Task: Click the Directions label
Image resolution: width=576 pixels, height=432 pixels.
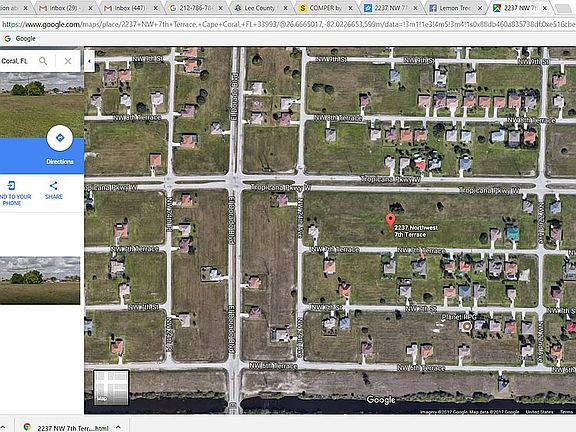Action: point(60,162)
